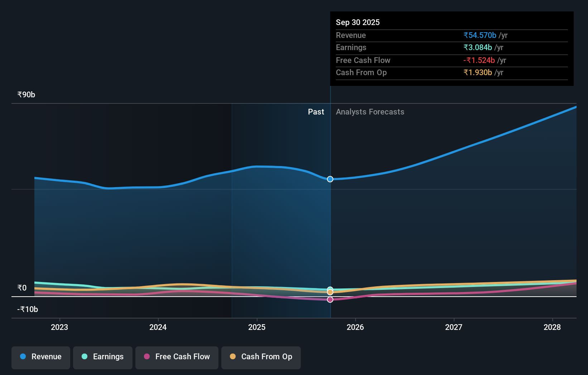588x375 pixels.
Task: Select the orange Cash From Op legend dot
Action: [233, 357]
